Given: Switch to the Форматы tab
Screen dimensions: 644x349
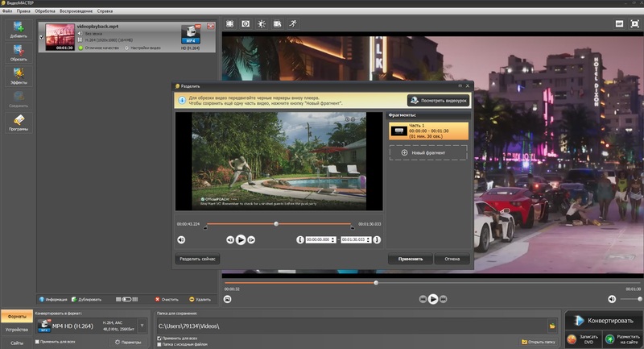Looking at the screenshot, I should 17,317.
